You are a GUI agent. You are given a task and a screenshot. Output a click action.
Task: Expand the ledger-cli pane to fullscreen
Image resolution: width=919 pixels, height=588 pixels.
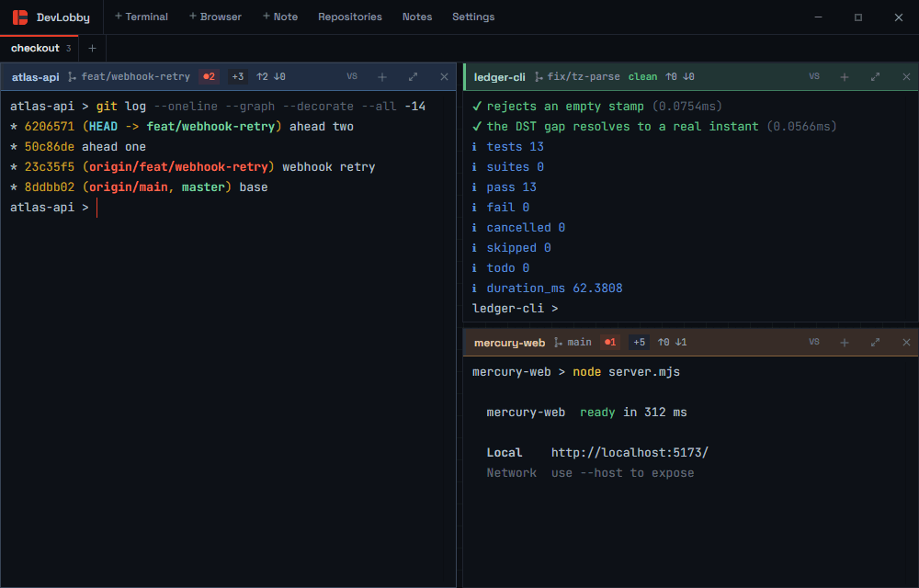[x=876, y=77]
